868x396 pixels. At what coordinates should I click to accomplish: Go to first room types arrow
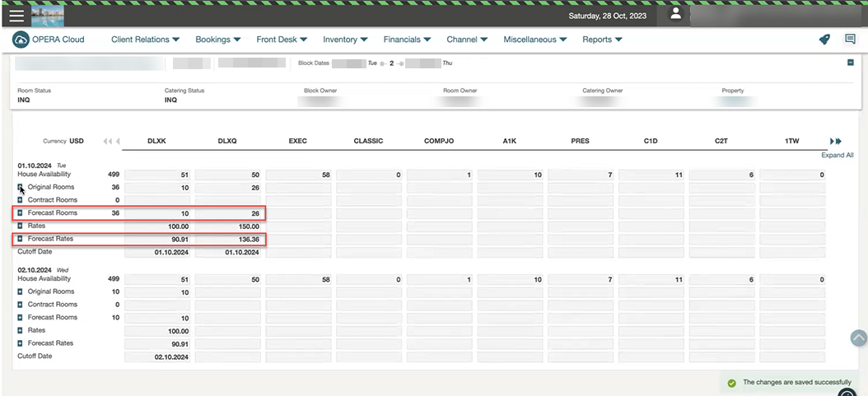pos(108,142)
